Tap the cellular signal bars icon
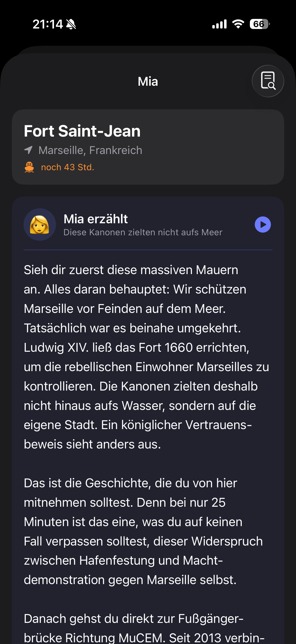The height and width of the screenshot is (644, 296). point(219,24)
